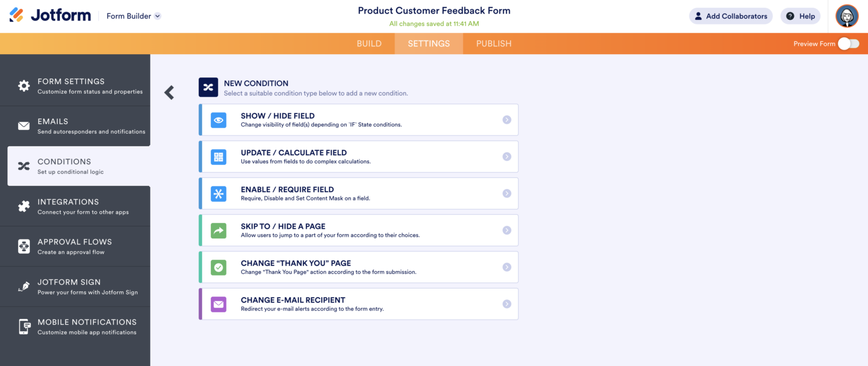Expand the Show/Hide Field condition row
Image resolution: width=868 pixels, height=366 pixels.
(507, 120)
